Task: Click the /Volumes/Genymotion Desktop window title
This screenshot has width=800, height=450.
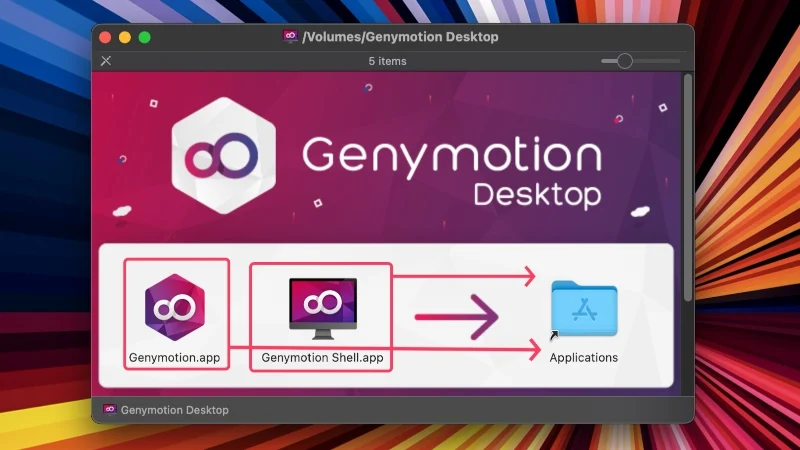Action: tap(400, 37)
